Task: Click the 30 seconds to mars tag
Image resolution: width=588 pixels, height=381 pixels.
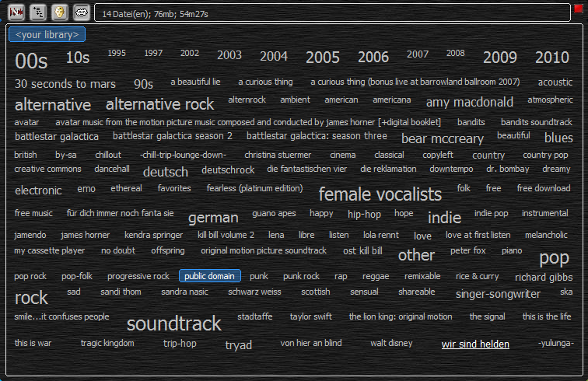Action: click(65, 84)
